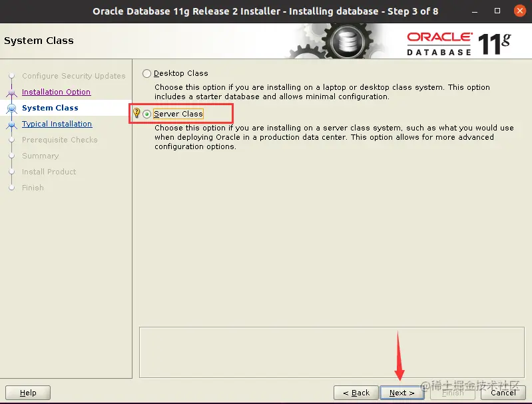Click the System Class page heading

pyautogui.click(x=39, y=41)
